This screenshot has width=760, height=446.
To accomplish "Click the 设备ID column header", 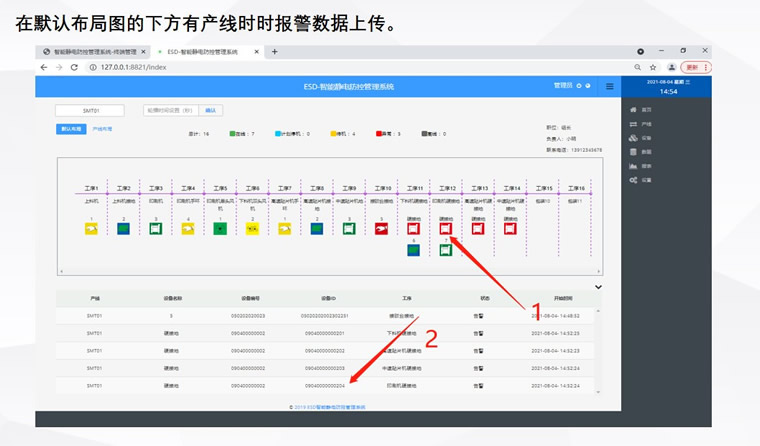I will [328, 299].
